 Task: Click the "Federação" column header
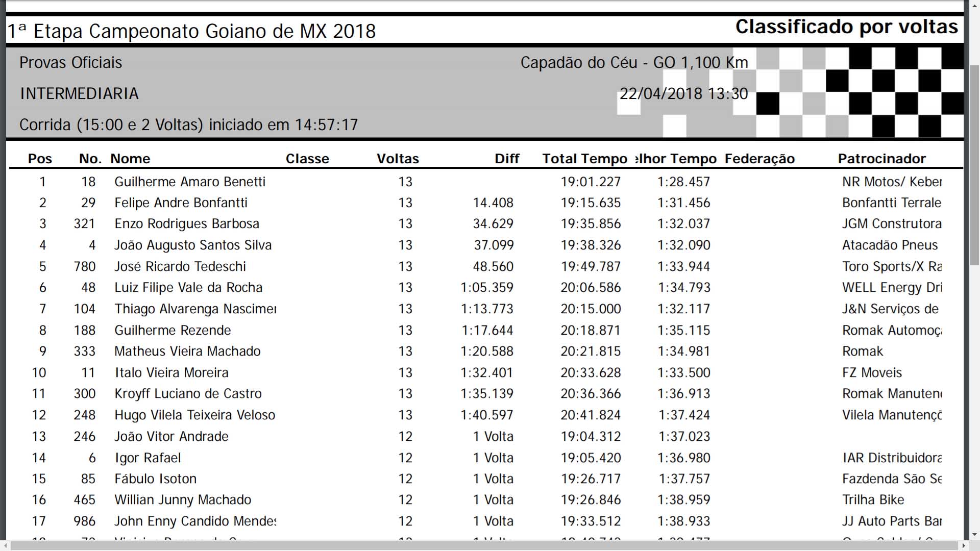pos(759,159)
